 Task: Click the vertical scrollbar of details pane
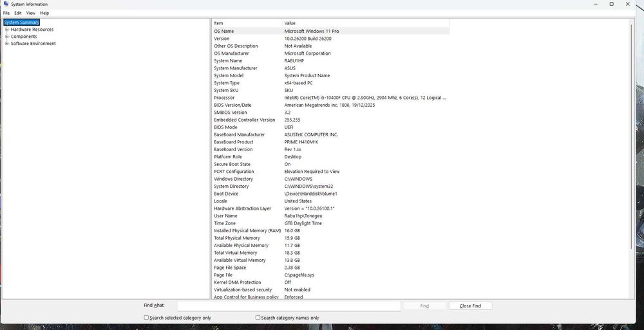(632, 136)
